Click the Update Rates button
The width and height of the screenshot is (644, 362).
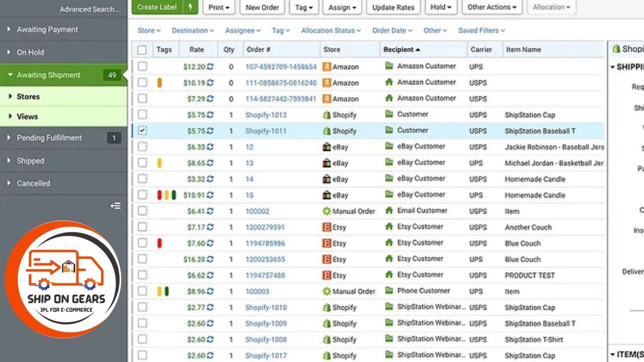coord(393,7)
